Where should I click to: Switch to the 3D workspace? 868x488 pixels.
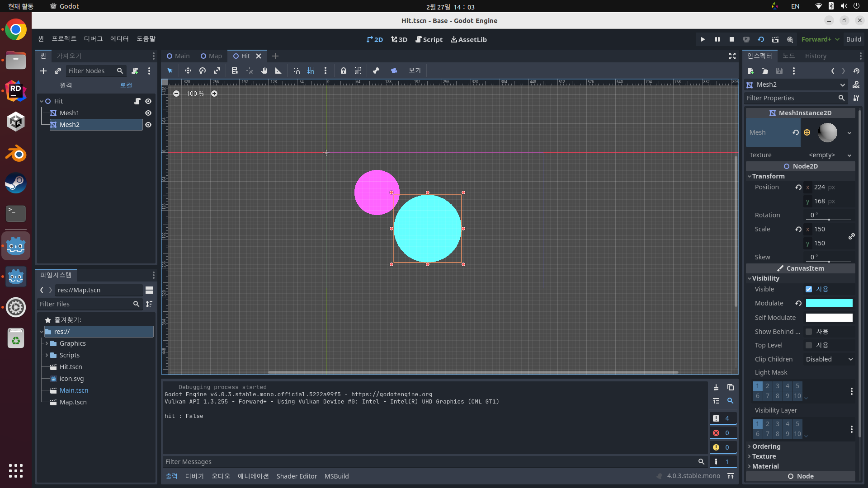coord(399,39)
